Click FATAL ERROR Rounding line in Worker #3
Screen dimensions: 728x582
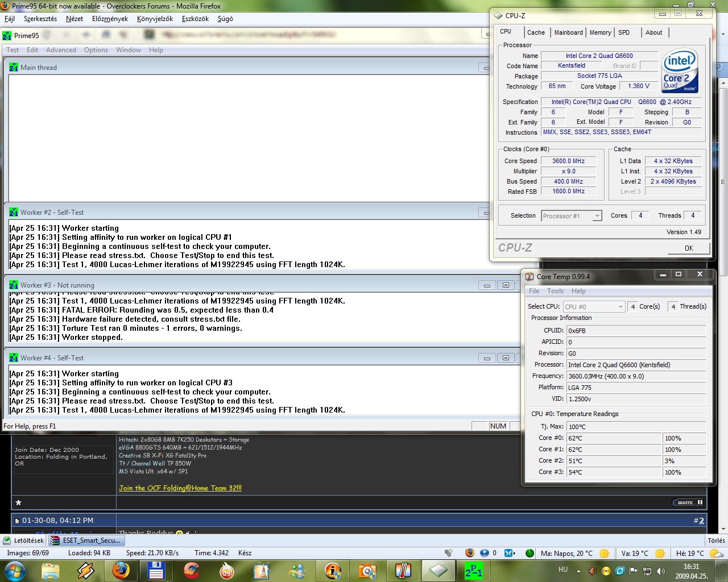pyautogui.click(x=142, y=310)
